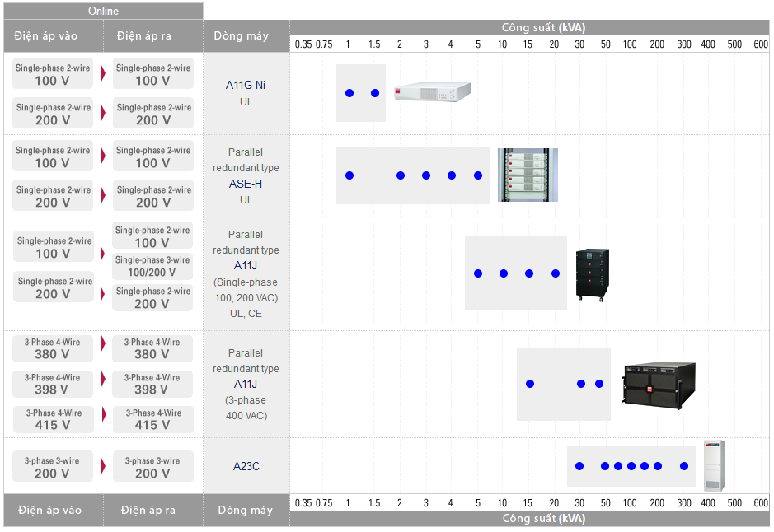Select the black A11J single-phase tower image
The width and height of the screenshot is (774, 532).
(592, 273)
